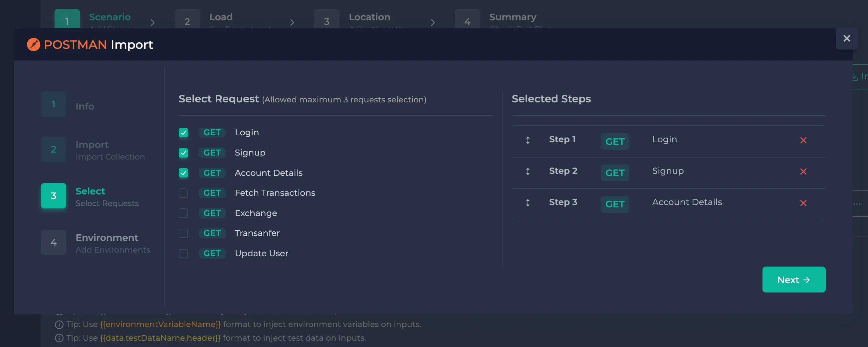Click the Fetch Transactions request label

[x=275, y=193]
